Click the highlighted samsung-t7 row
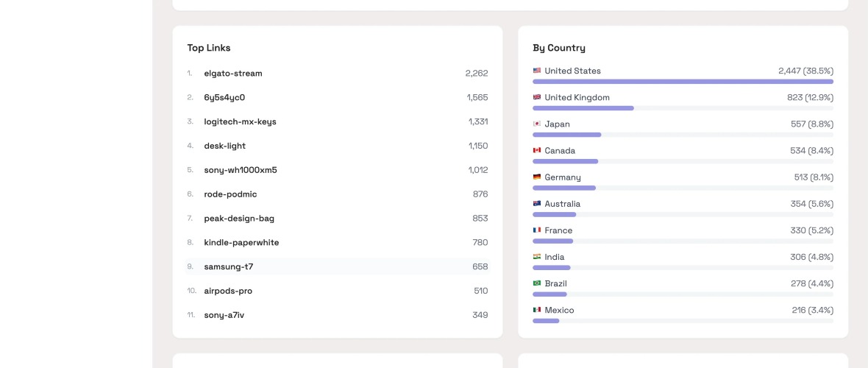The image size is (868, 368). 337,266
